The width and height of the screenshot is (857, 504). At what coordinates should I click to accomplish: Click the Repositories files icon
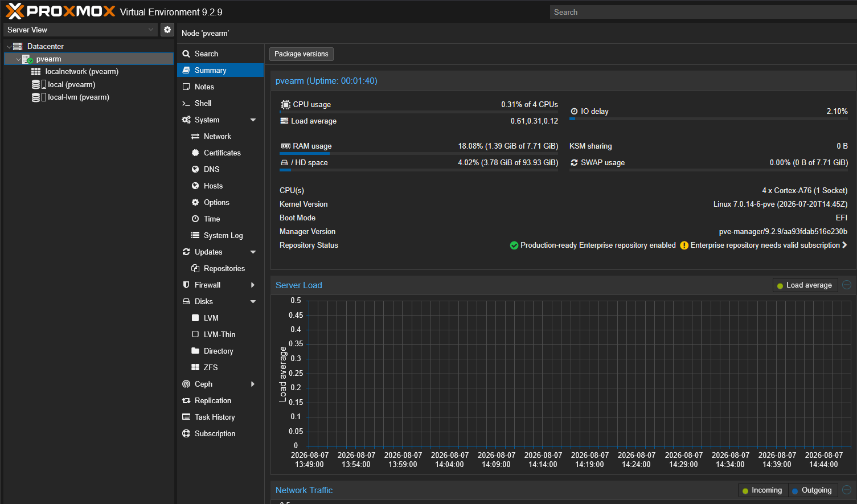click(195, 268)
